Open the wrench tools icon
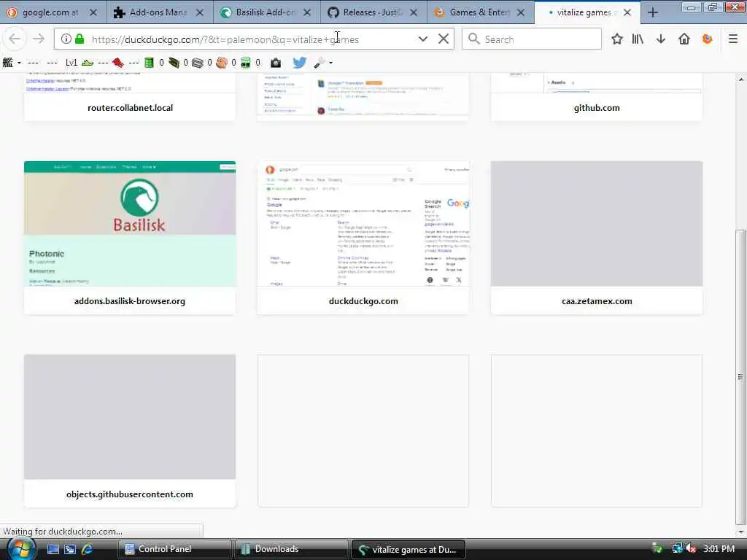This screenshot has height=560, width=747. tap(320, 63)
